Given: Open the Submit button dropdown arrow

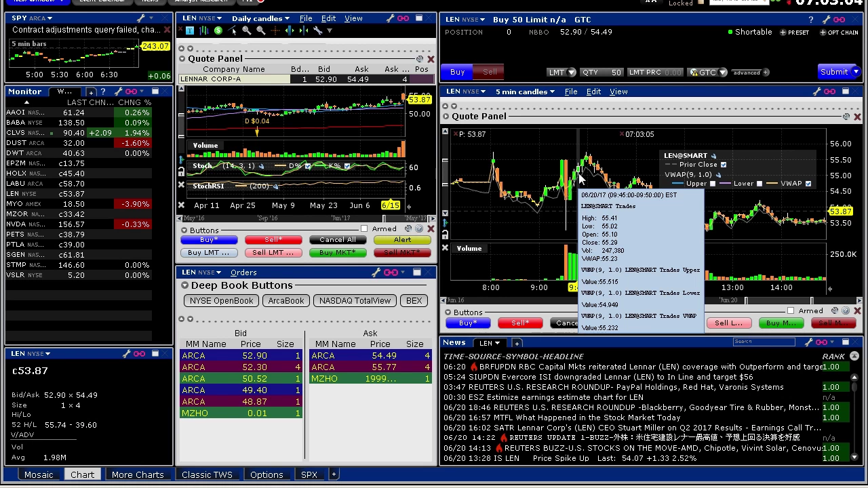Looking at the screenshot, I should click(x=856, y=72).
